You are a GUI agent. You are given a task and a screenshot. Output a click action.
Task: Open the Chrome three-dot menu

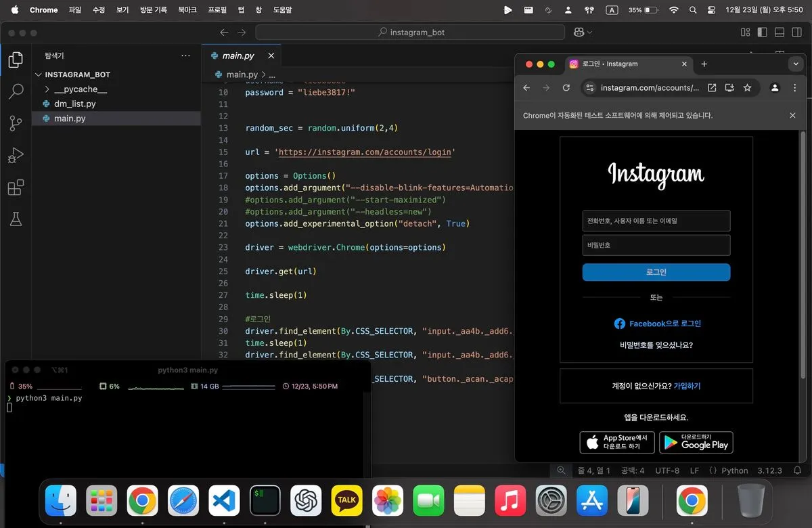pyautogui.click(x=794, y=88)
